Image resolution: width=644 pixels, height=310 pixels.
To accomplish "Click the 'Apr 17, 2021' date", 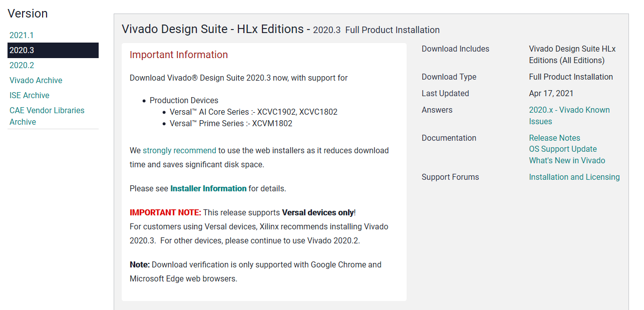I will click(x=551, y=93).
